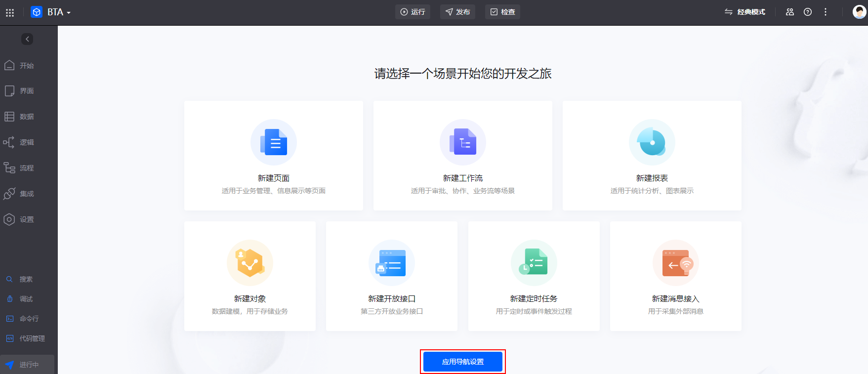
Task: Open the more options vertical dots
Action: click(826, 12)
